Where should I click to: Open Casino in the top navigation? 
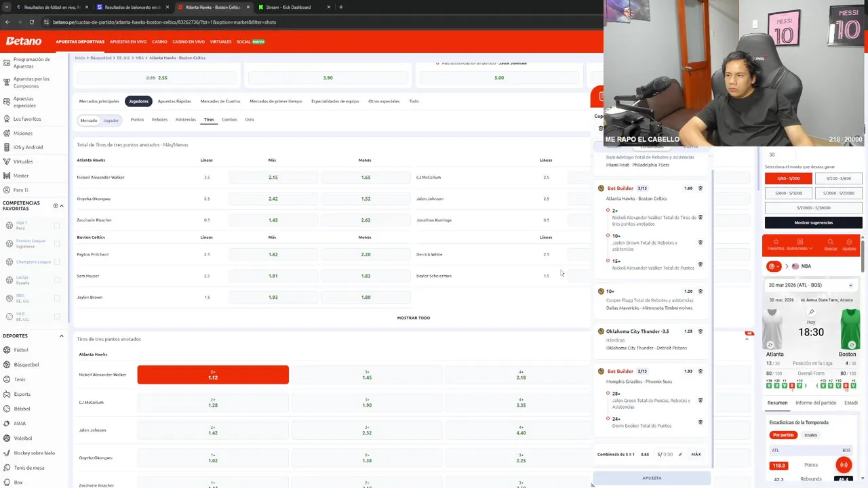click(x=159, y=42)
